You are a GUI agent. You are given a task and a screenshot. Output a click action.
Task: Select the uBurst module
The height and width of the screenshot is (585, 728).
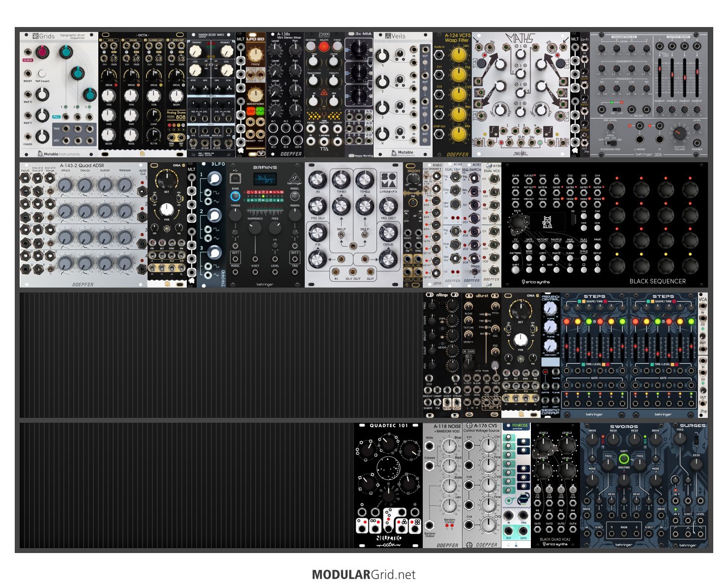coord(482,355)
